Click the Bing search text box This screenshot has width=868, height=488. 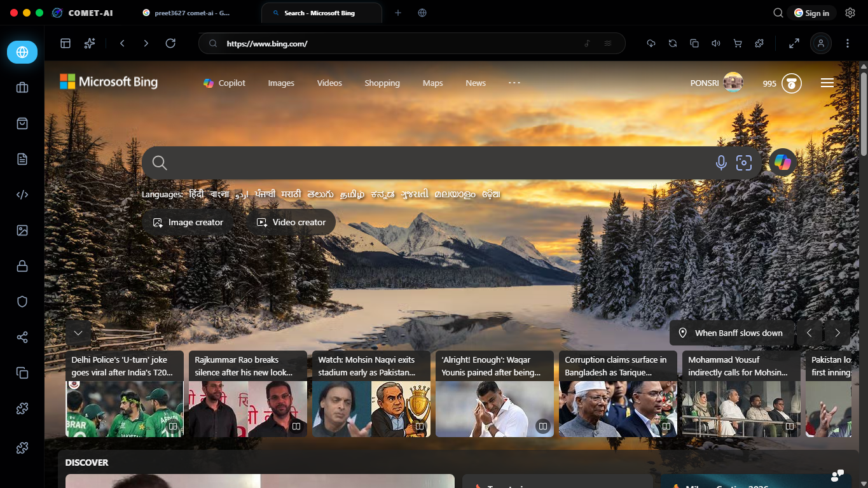click(x=439, y=163)
